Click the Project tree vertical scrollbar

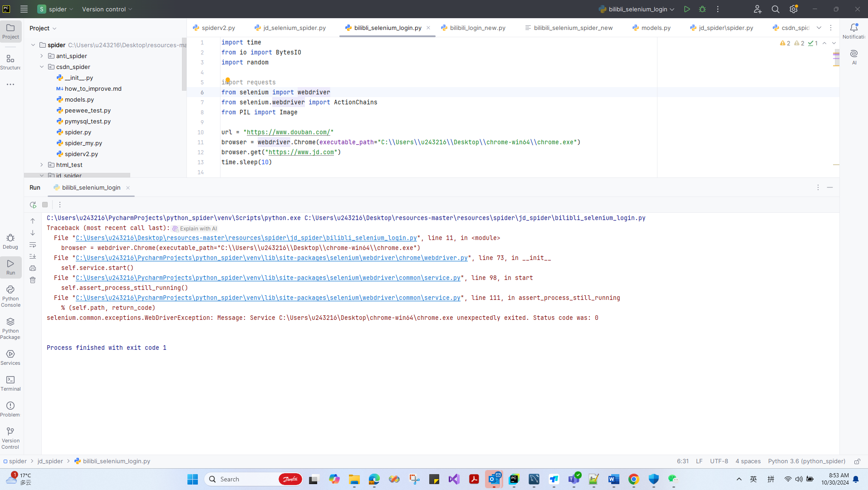184,64
